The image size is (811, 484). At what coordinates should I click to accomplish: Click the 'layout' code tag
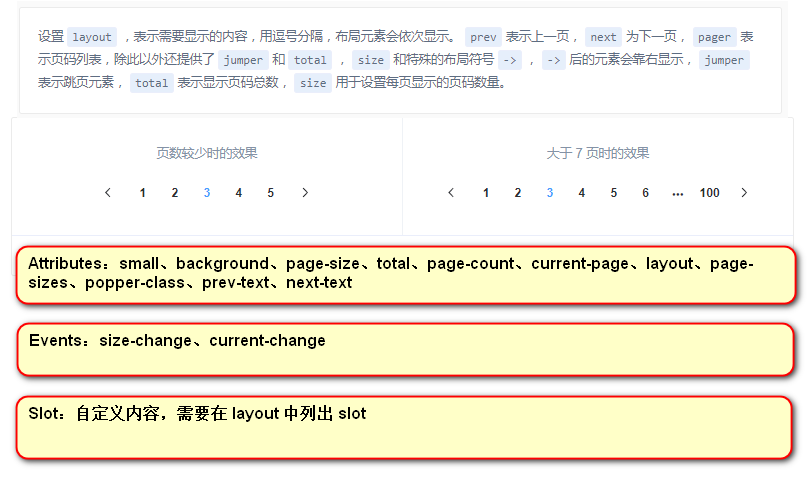click(92, 37)
